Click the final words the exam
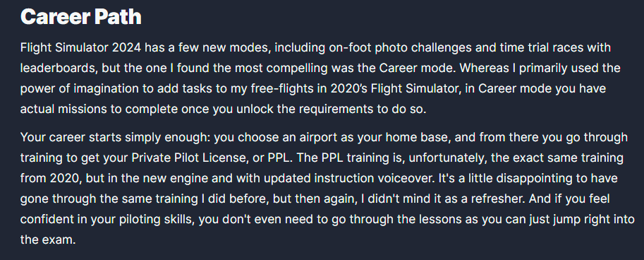The height and width of the screenshot is (260, 644). pos(48,240)
